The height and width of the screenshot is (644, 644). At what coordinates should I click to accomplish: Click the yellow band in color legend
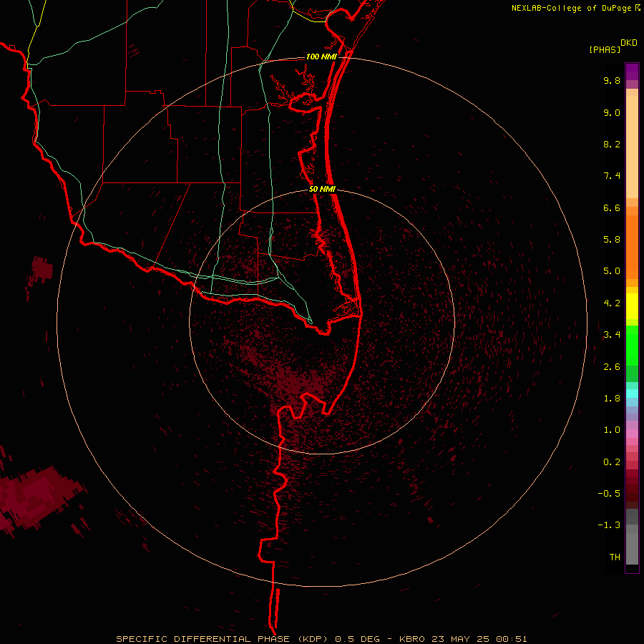coord(632,306)
